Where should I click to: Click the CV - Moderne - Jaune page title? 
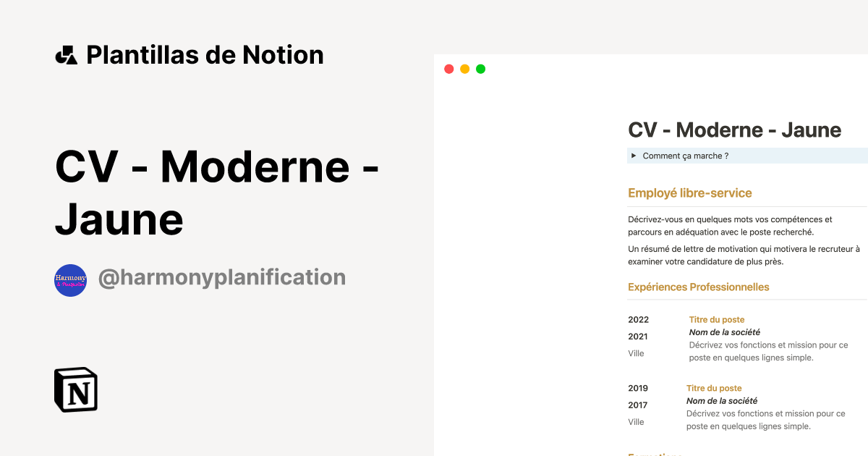[x=734, y=130]
